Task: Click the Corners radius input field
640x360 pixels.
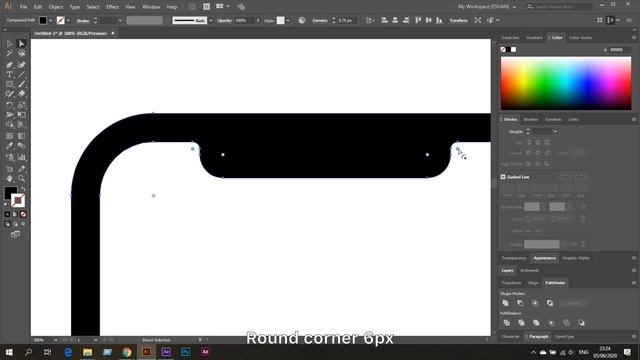Action: (347, 20)
